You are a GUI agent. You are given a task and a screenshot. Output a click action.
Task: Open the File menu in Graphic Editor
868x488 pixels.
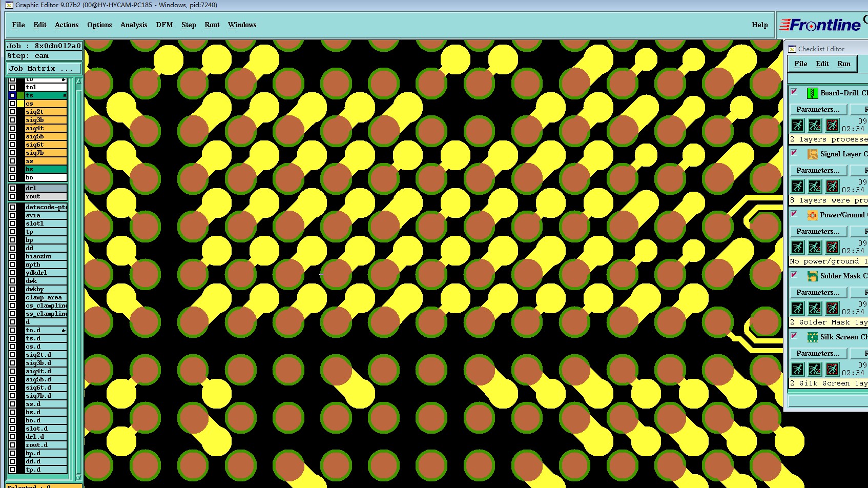(18, 25)
